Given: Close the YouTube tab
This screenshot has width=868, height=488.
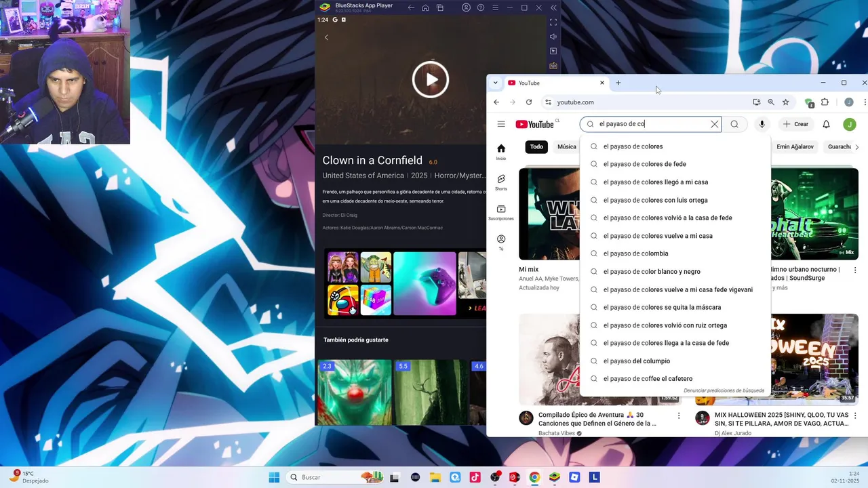Looking at the screenshot, I should point(601,83).
